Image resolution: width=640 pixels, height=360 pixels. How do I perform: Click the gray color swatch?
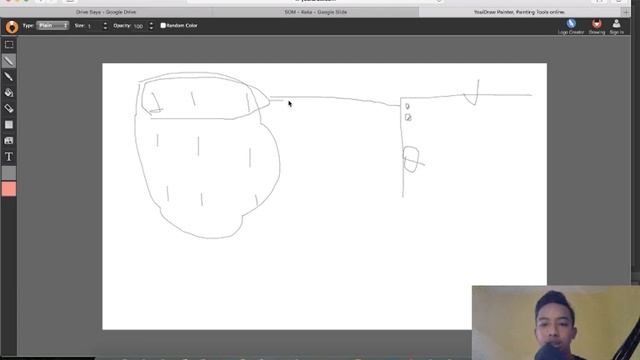coord(9,173)
